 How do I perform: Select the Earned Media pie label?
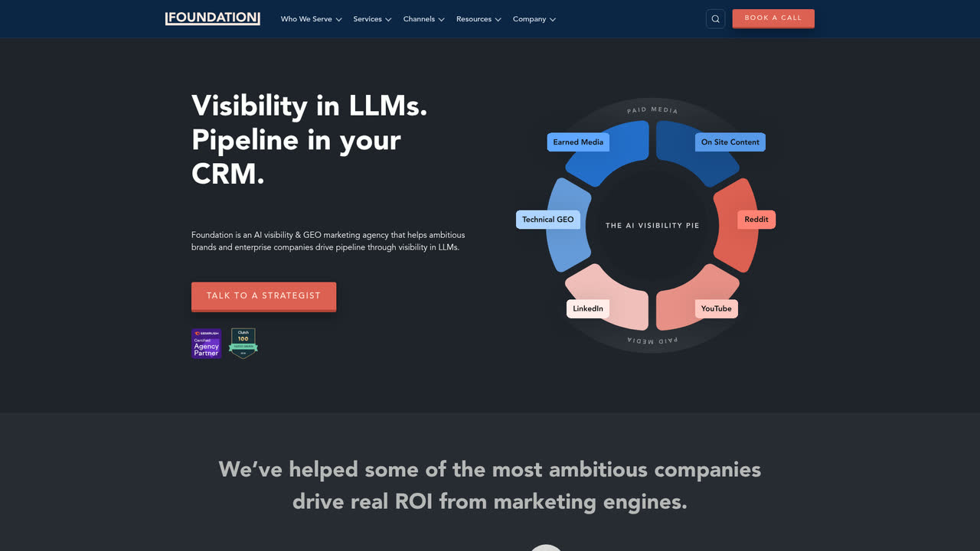pyautogui.click(x=578, y=142)
